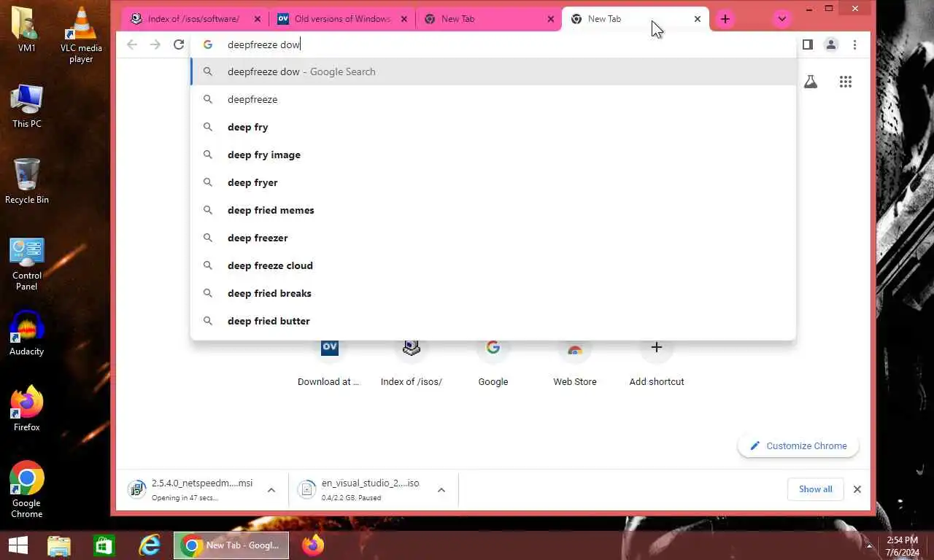Open the 'Index of /isos/' shortcut tile
Image resolution: width=934 pixels, height=560 pixels.
[411, 362]
